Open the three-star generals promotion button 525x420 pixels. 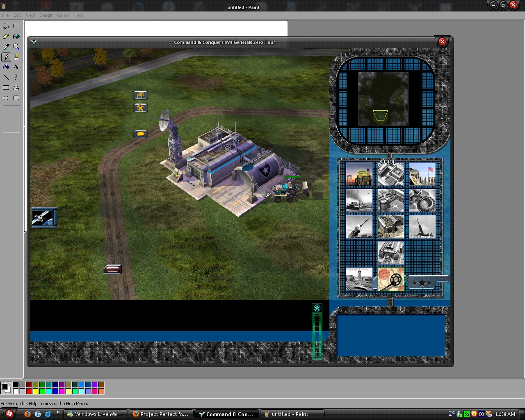pyautogui.click(x=422, y=283)
